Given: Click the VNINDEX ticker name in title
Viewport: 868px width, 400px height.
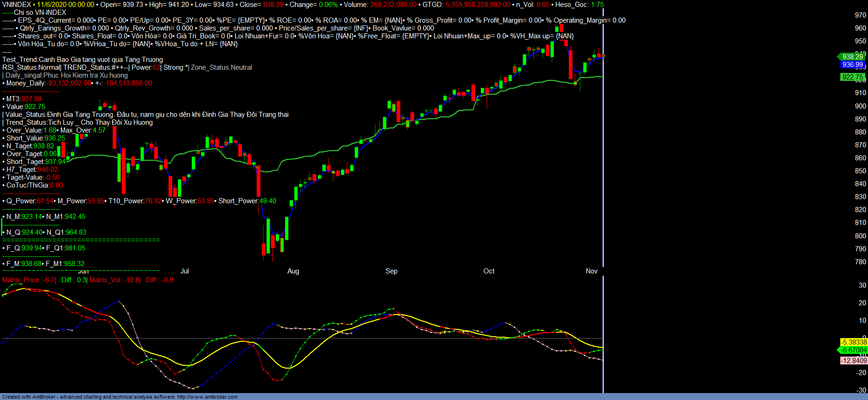Looking at the screenshot, I should click(17, 5).
